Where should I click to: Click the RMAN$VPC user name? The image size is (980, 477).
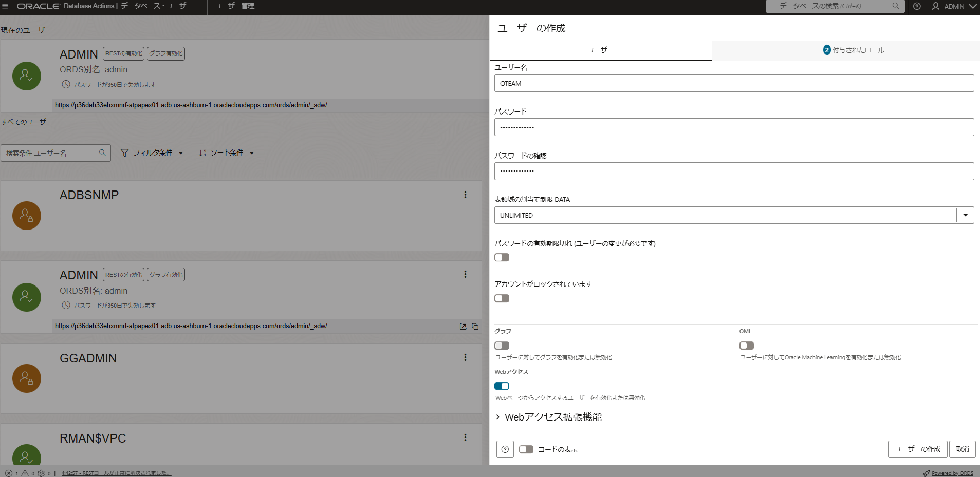[x=93, y=438]
